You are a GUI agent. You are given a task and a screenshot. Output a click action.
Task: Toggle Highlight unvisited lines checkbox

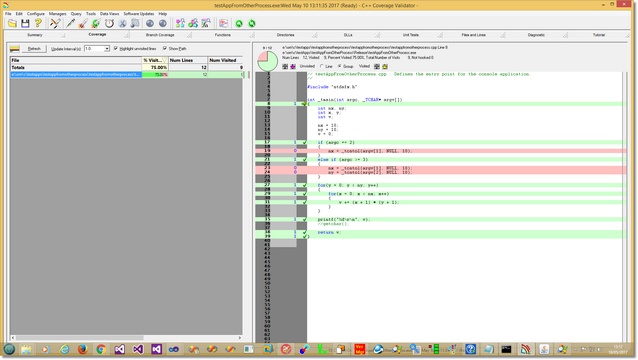coord(116,48)
